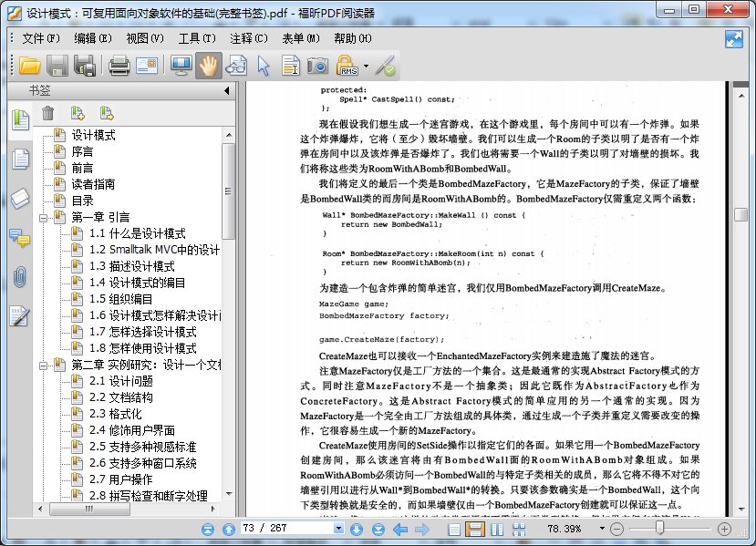Open the Bookmarks panel sidebar icon
The width and height of the screenshot is (756, 546).
(x=20, y=119)
